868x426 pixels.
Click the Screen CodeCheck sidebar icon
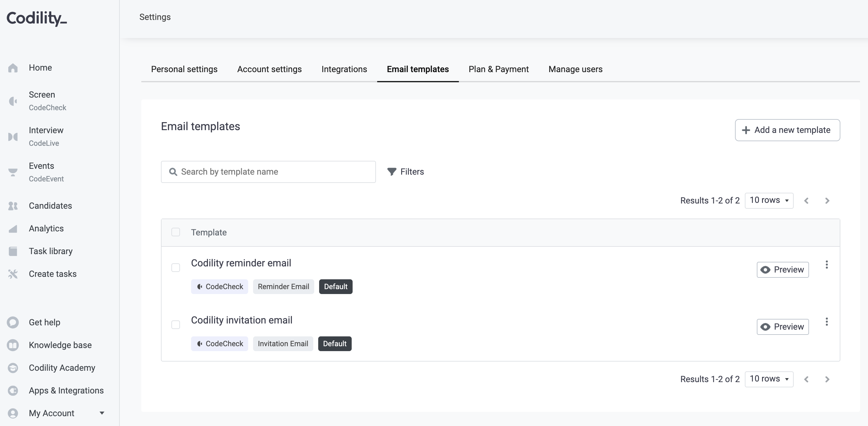(x=13, y=101)
